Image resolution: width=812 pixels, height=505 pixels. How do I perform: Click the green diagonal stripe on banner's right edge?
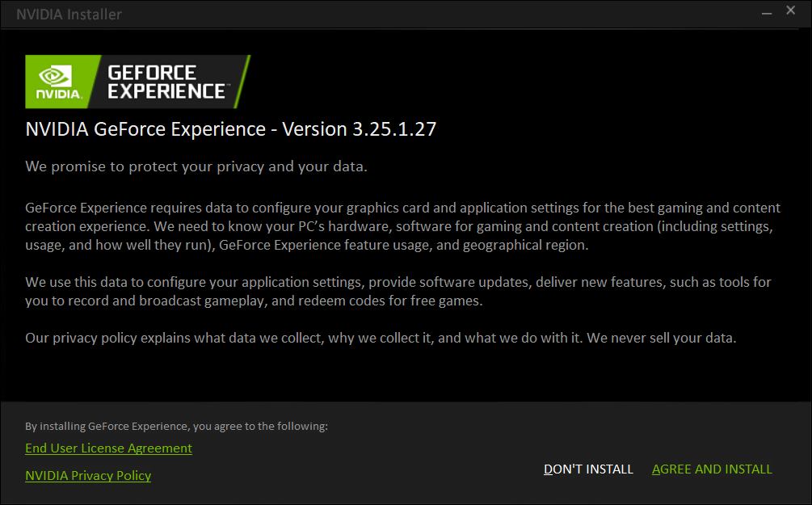241,81
